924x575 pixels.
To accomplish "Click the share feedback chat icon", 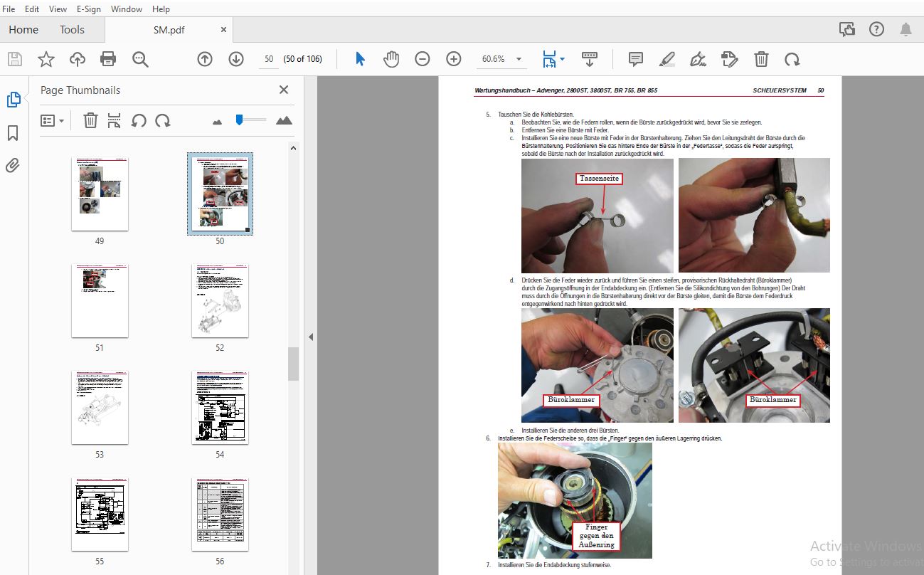I will (846, 30).
